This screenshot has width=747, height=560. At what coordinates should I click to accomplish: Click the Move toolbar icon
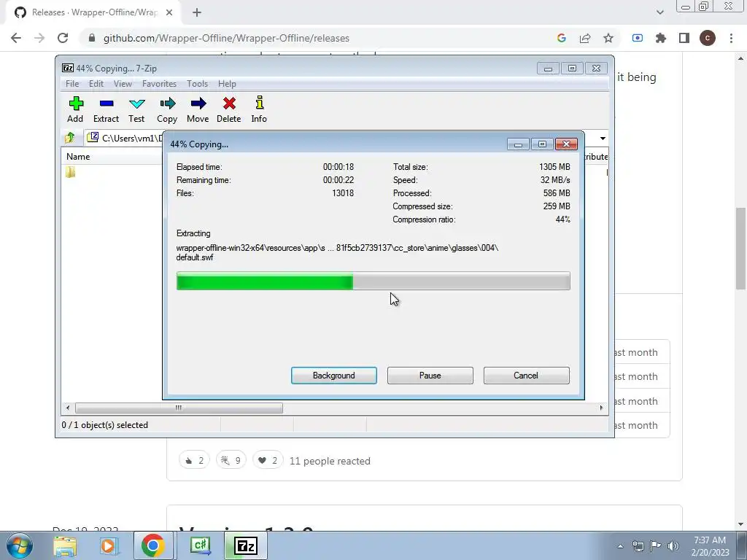(198, 109)
